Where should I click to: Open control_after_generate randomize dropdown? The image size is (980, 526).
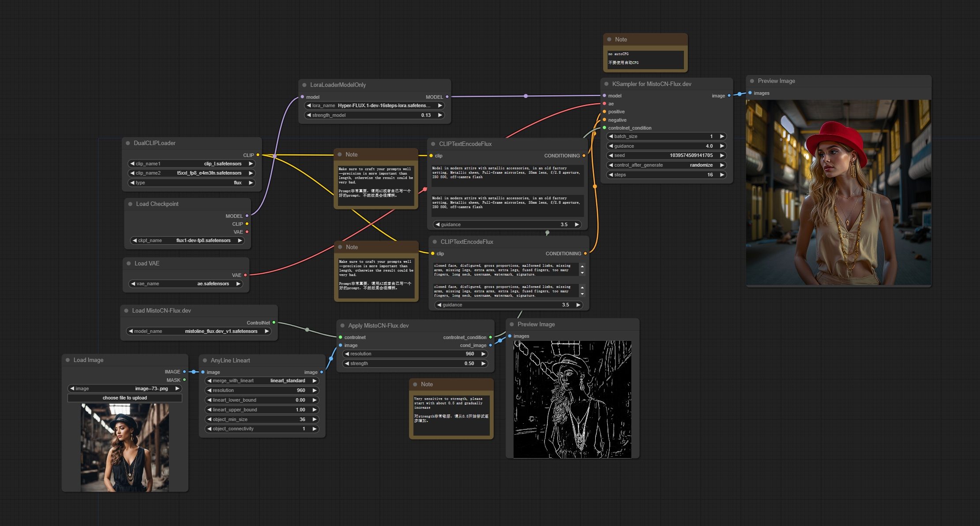pos(666,165)
